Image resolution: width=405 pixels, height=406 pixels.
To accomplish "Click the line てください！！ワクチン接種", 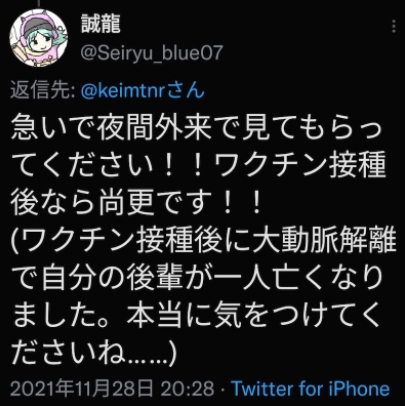I will click(199, 165).
